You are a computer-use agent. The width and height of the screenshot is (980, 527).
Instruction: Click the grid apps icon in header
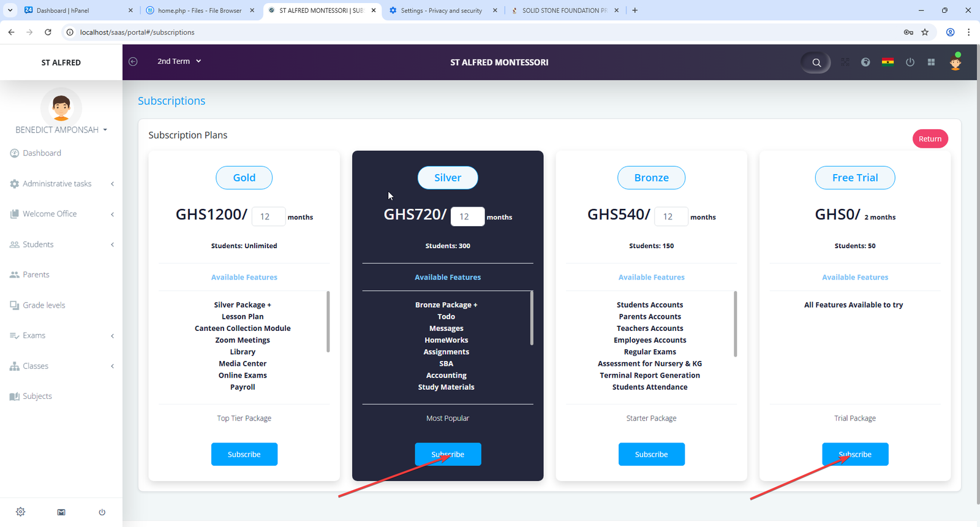(x=931, y=62)
